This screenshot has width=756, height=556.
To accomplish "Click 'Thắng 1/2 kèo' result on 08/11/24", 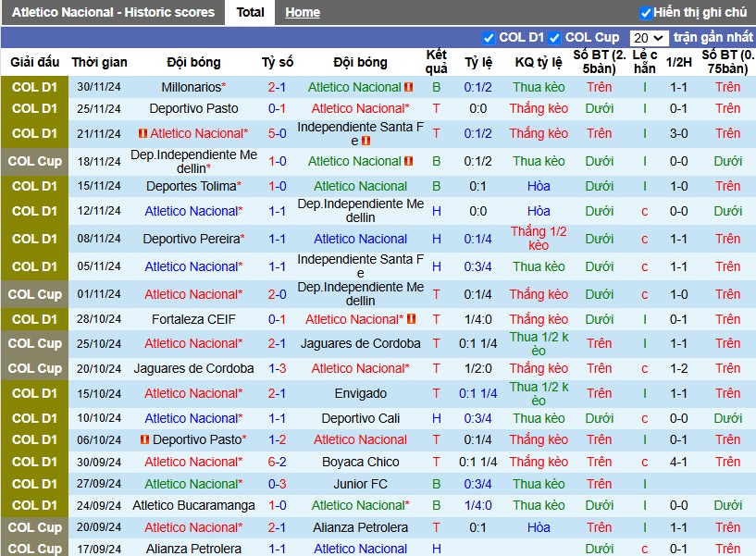I will [x=539, y=239].
